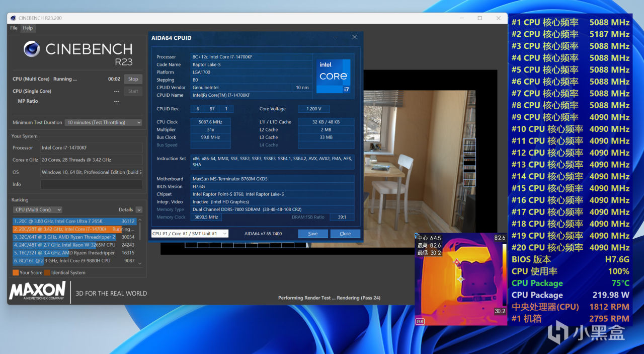Select the 32C/64T AMD Ryzen Threadripper ranking row
This screenshot has width=644, height=354.
click(74, 237)
